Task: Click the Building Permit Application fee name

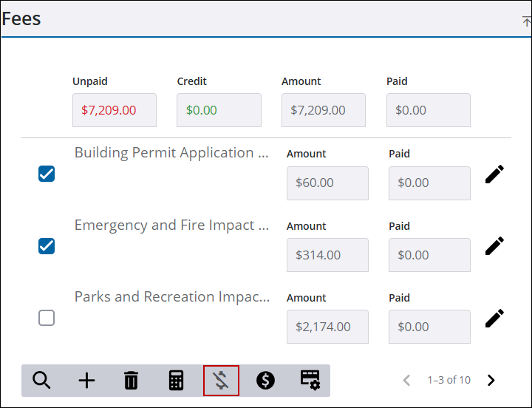Action: (x=171, y=153)
